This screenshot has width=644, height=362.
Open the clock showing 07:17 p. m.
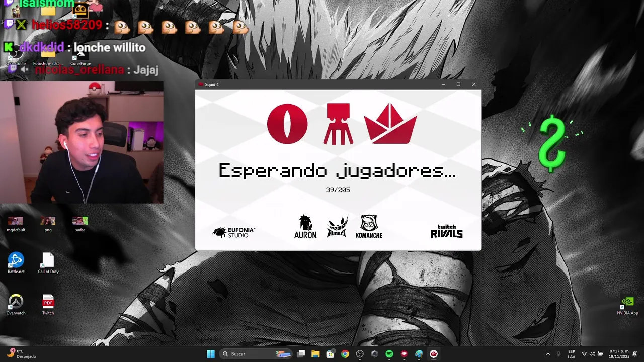[618, 354]
